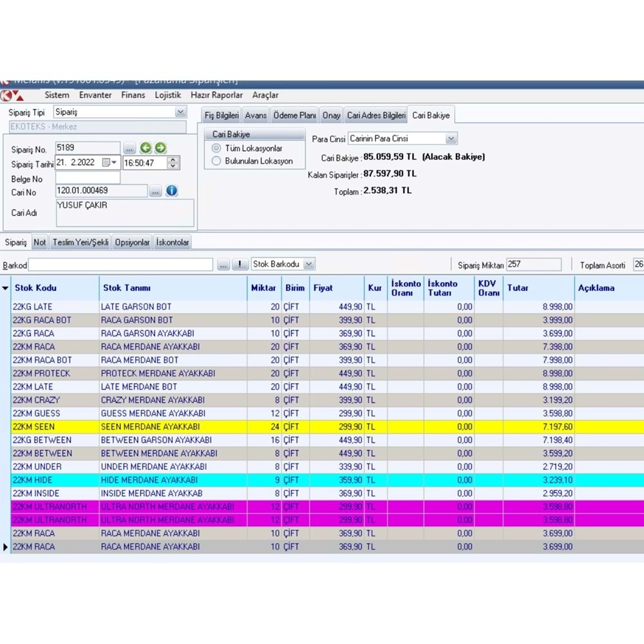Click the 22KG BETWEEN stock code
The image size is (644, 644).
[55, 440]
